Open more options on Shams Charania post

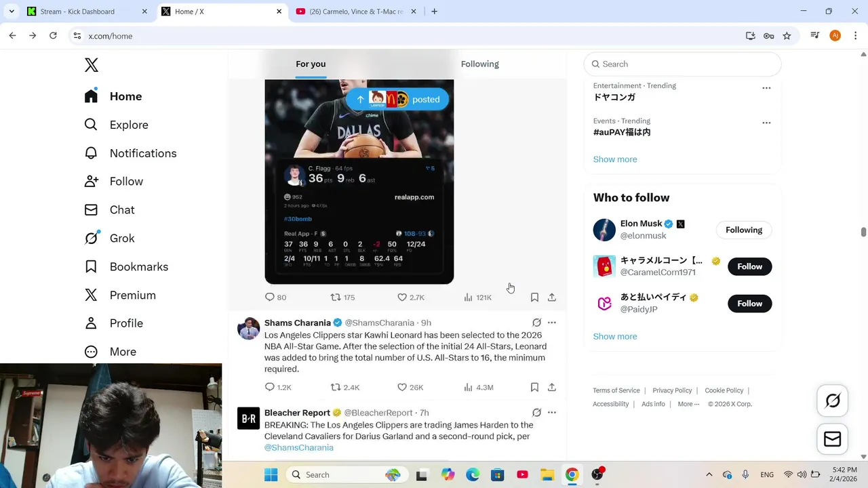pos(552,323)
